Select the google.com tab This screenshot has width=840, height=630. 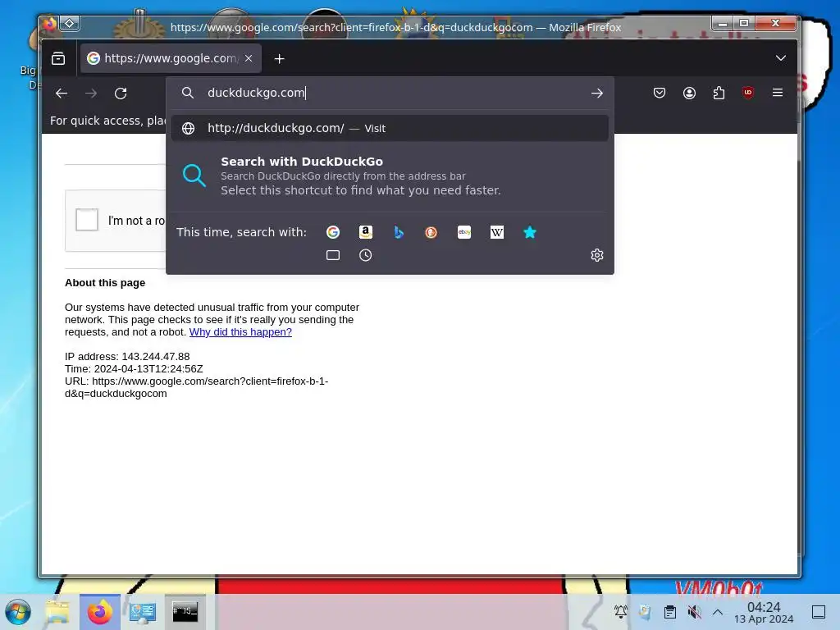pos(171,58)
